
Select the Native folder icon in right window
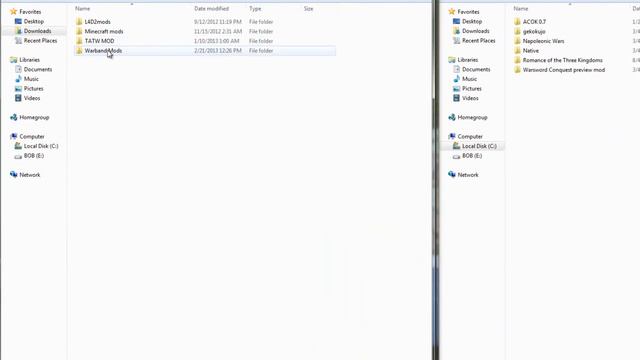[x=518, y=51]
